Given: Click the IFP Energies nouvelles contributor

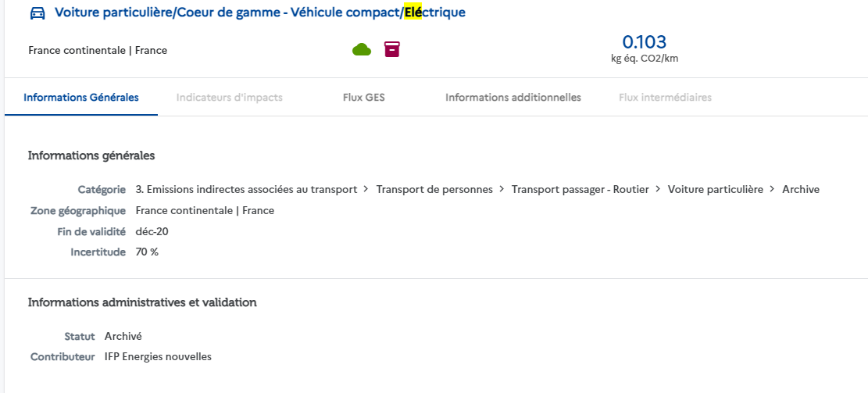Looking at the screenshot, I should point(158,357).
